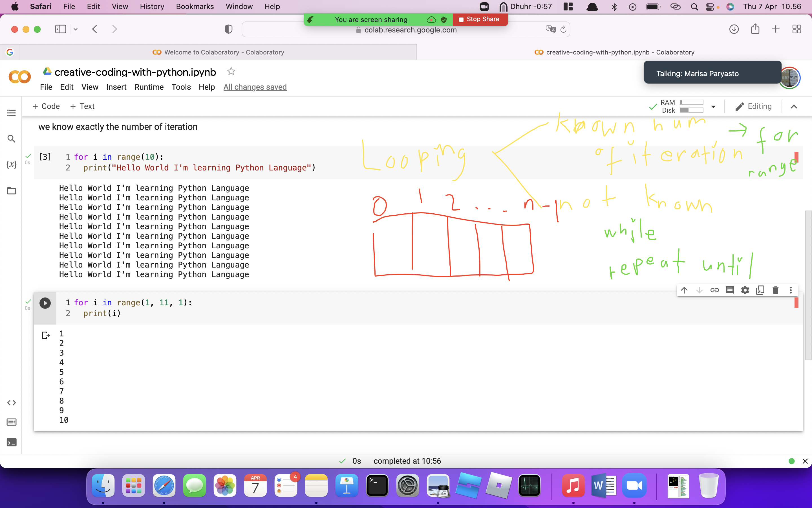Open the Insert menu in Colab
812x508 pixels.
tap(116, 87)
